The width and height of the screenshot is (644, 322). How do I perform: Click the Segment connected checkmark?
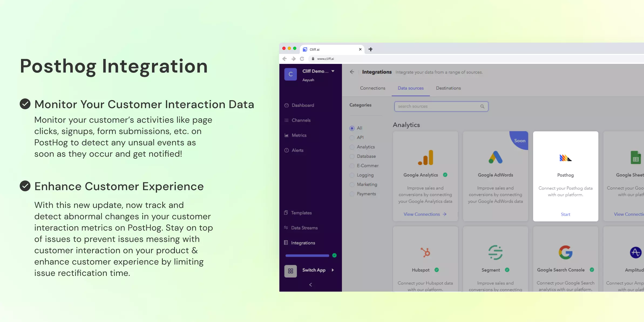(507, 270)
